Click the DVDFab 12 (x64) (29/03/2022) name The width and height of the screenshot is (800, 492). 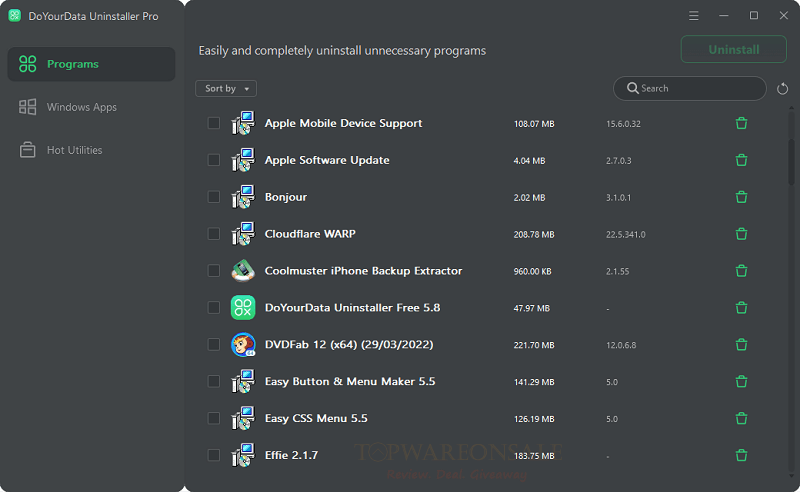click(x=349, y=345)
